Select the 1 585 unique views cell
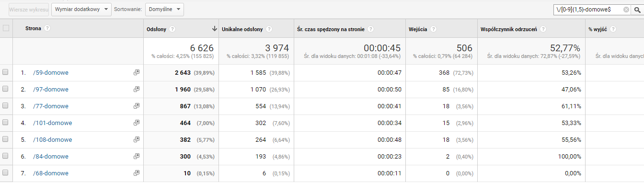 tap(258, 73)
